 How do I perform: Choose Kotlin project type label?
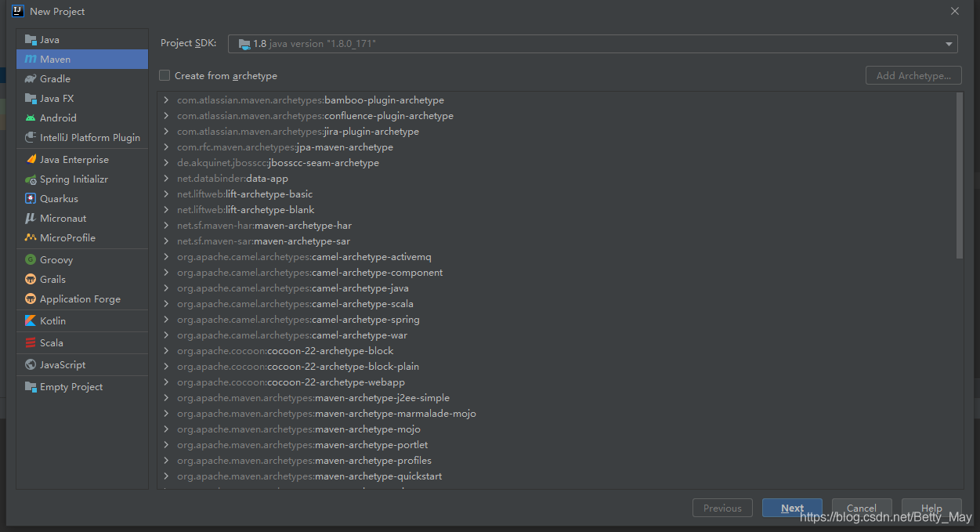point(52,321)
